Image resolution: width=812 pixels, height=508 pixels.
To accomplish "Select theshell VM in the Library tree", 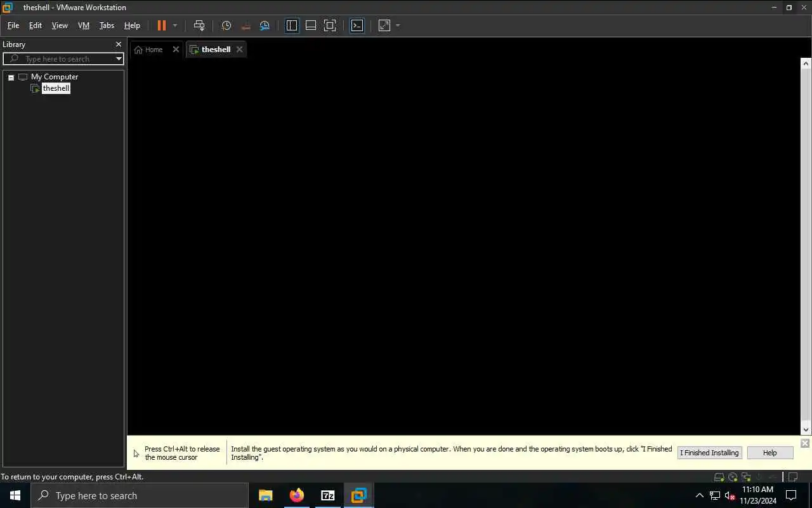I will 56,88.
